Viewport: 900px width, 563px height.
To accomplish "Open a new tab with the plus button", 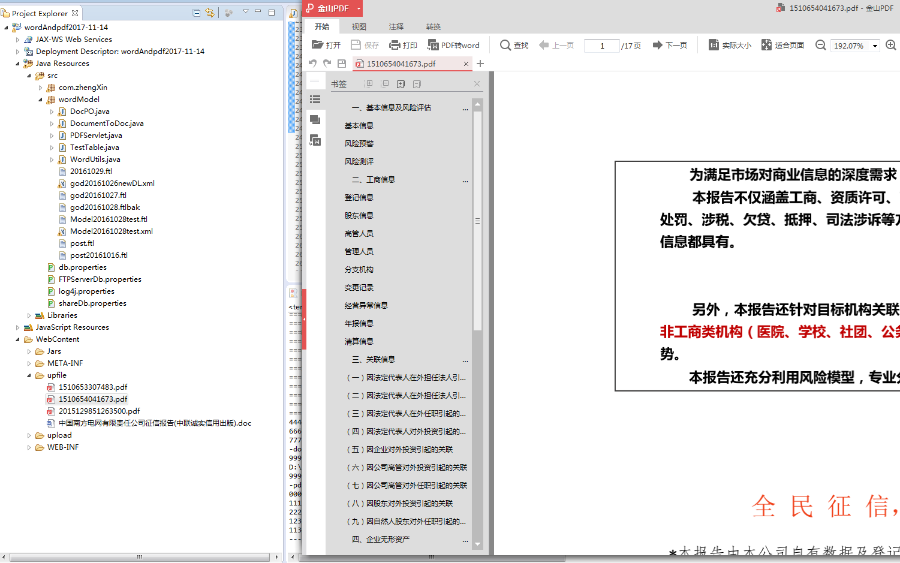I will (480, 63).
